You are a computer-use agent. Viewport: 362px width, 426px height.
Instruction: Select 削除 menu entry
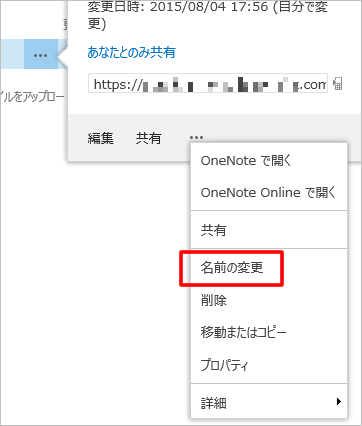pos(269,300)
